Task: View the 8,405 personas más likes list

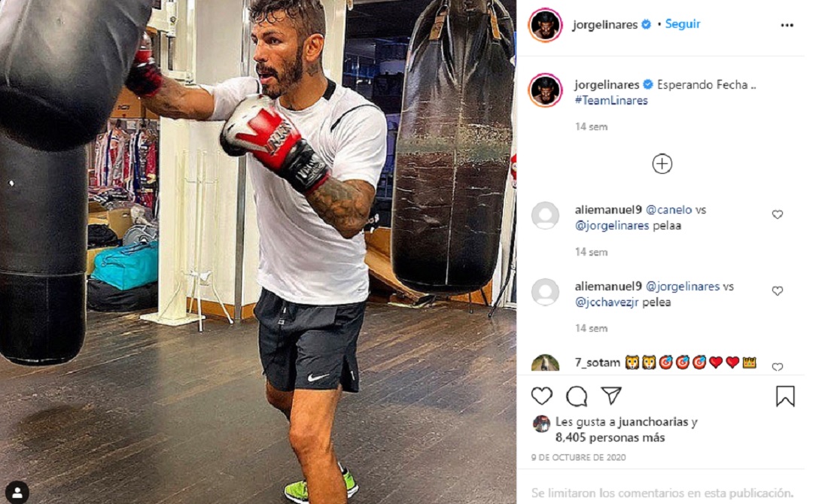Action: [610, 438]
